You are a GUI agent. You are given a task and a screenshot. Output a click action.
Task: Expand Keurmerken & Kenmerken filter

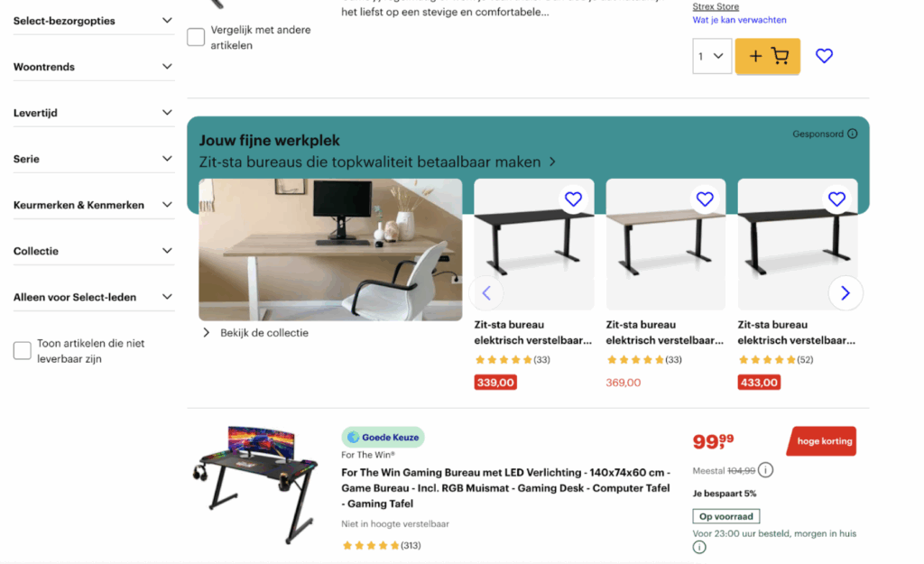(94, 205)
